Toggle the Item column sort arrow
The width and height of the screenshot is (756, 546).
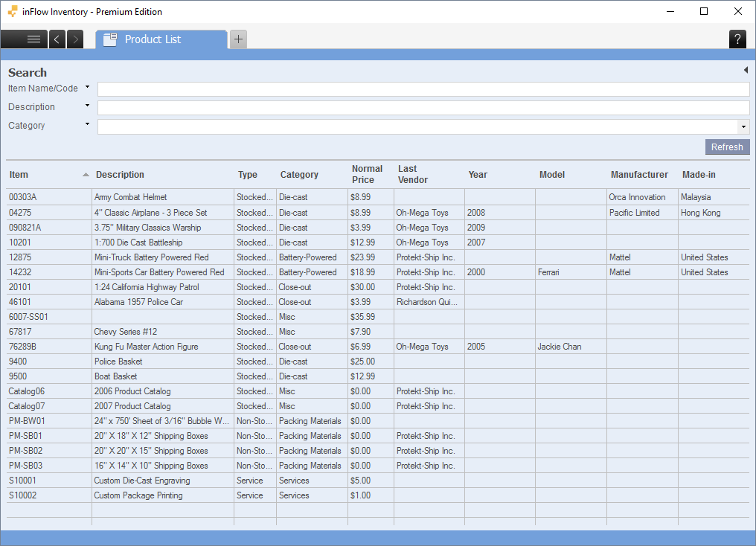tap(86, 175)
